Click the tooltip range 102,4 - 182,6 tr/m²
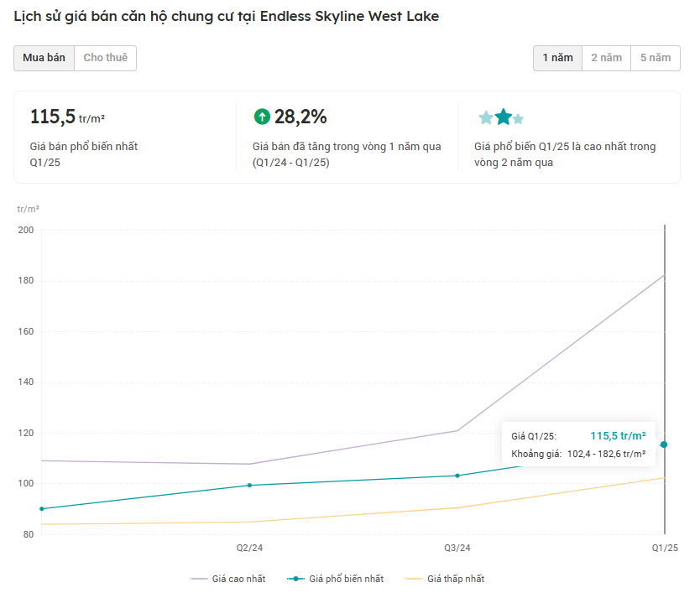700x598 pixels. point(606,454)
